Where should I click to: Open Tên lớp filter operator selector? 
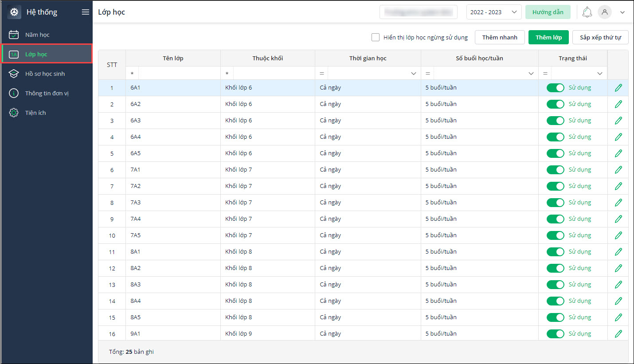tap(132, 73)
